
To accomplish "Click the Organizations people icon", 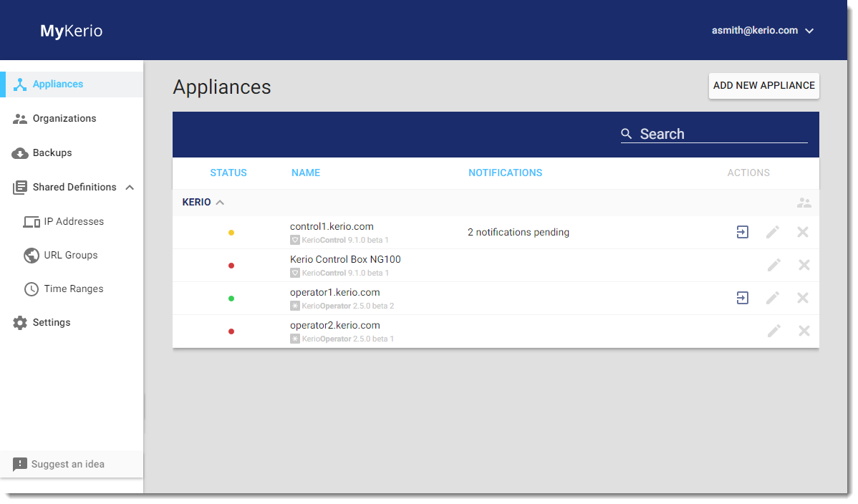I will tap(20, 119).
